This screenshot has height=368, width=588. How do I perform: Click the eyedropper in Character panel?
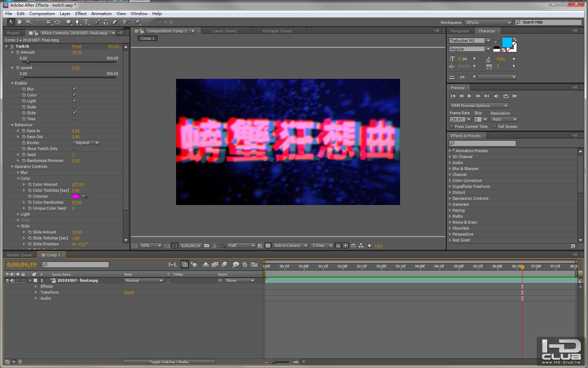[497, 41]
